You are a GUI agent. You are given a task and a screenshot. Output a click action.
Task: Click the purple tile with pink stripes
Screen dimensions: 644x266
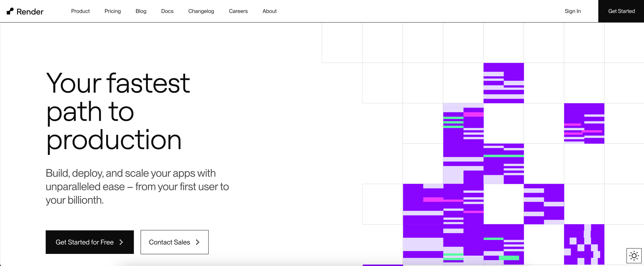point(584,123)
